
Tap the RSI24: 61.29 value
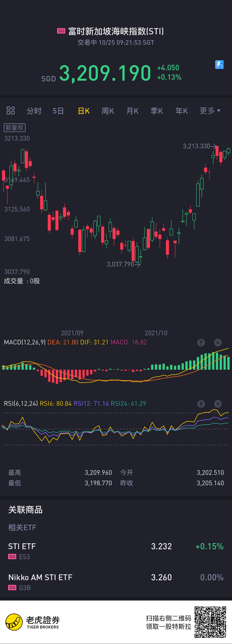click(128, 404)
